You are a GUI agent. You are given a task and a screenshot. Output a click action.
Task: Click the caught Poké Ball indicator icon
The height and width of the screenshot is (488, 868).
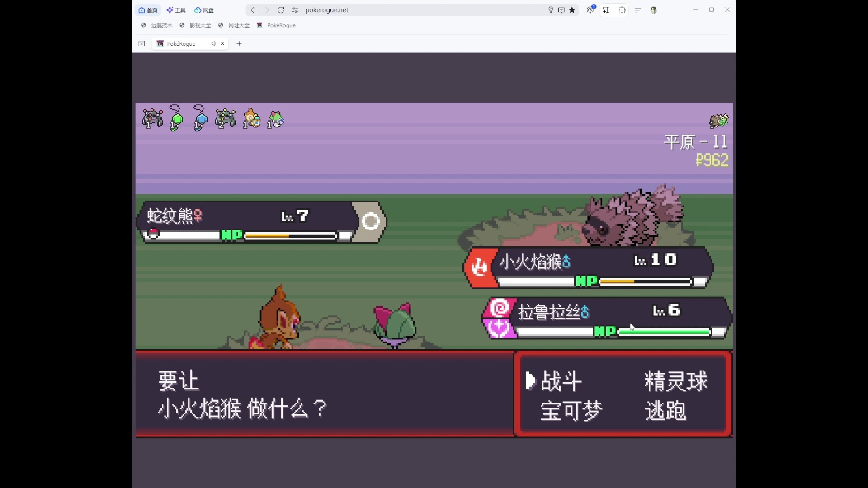[153, 234]
